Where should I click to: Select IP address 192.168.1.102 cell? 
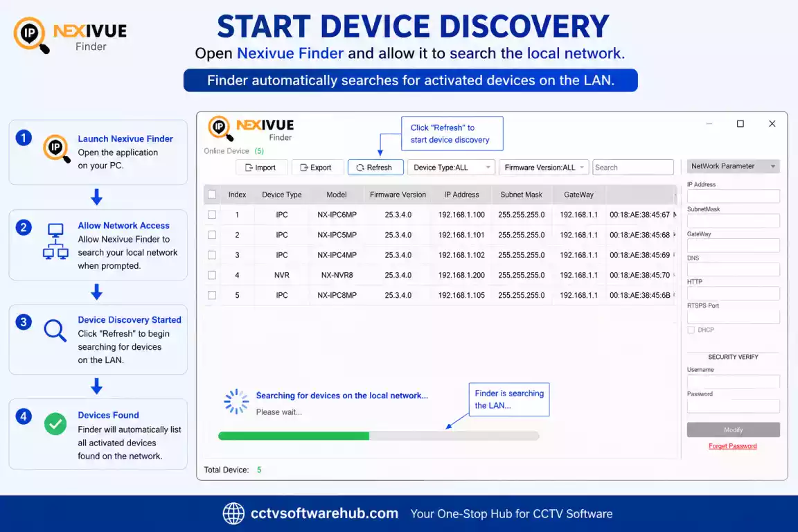click(x=461, y=255)
